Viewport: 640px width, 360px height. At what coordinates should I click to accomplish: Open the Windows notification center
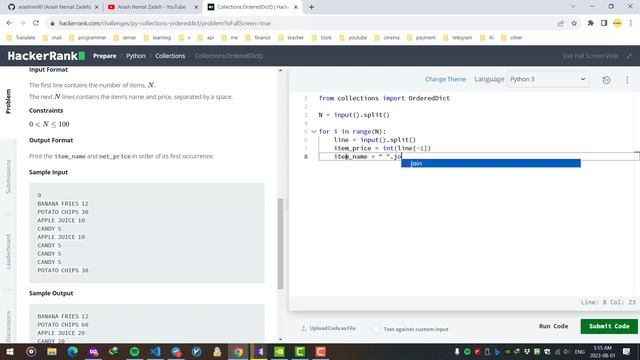[627, 351]
